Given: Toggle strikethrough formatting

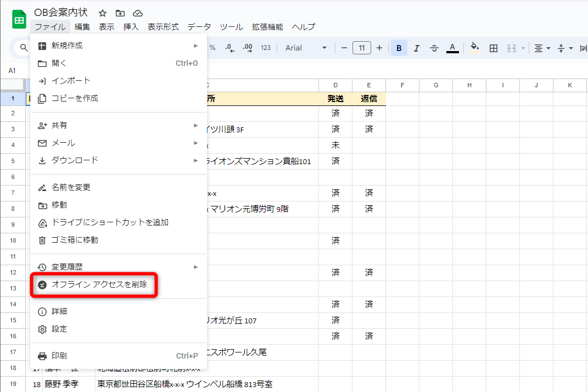Looking at the screenshot, I should [x=434, y=48].
